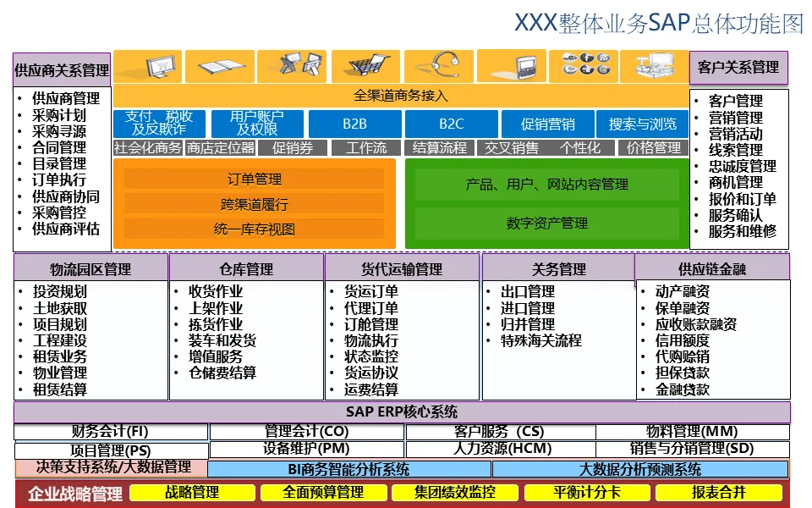812x508 pixels.
Task: Click the 客户关系管理 header
Action: click(738, 68)
